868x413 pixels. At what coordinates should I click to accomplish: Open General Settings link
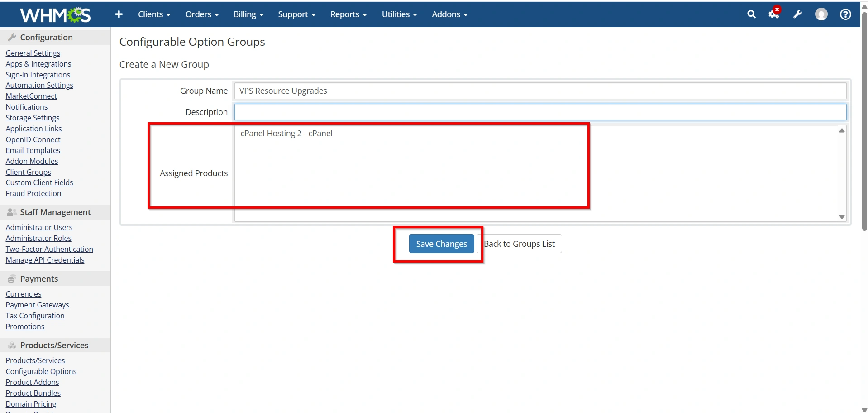pos(33,53)
